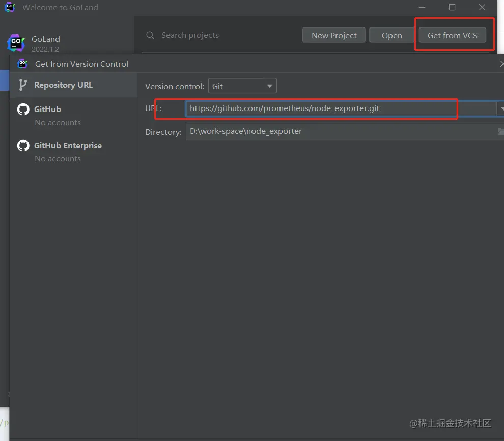Viewport: 504px width, 441px height.
Task: Click 'No accounts' under GitHub Enterprise
Action: point(58,159)
